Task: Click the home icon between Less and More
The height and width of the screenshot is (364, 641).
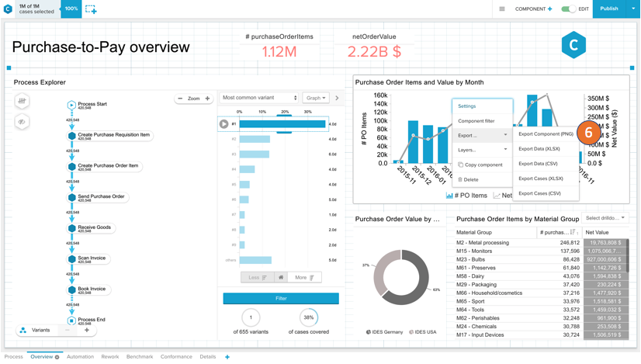Action: coord(281,277)
